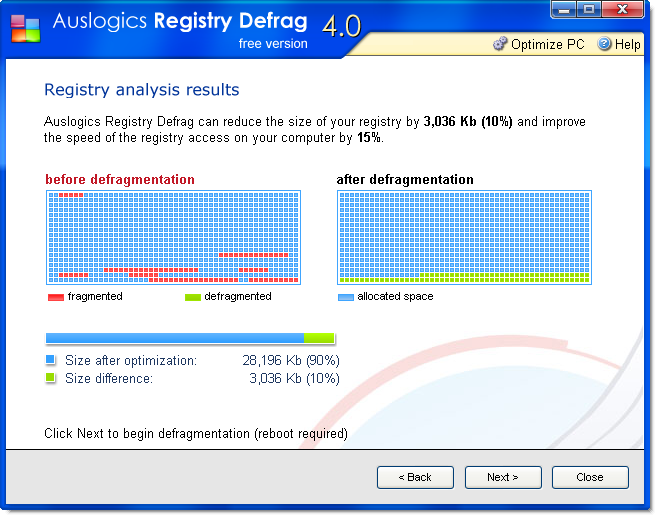Click the 'free version' subtitle

coord(273,43)
